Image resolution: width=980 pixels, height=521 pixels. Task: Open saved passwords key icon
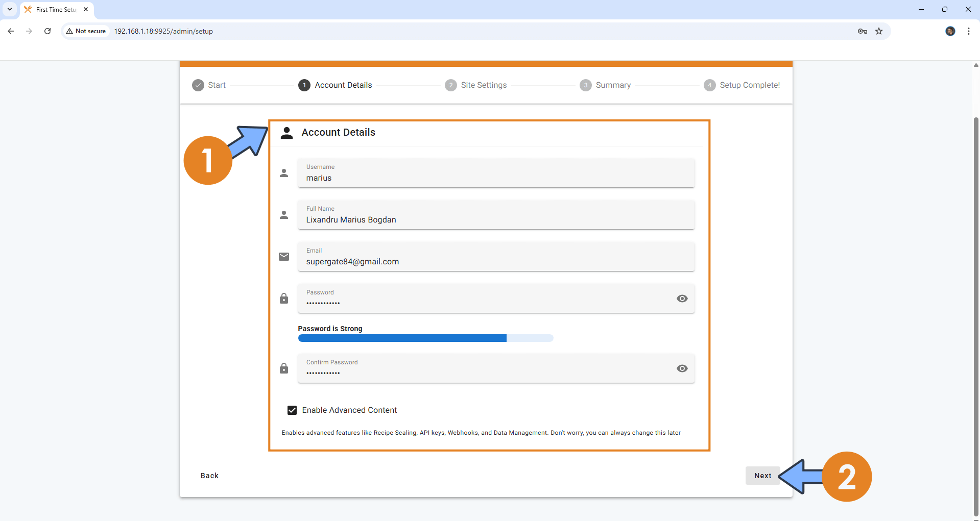[863, 31]
